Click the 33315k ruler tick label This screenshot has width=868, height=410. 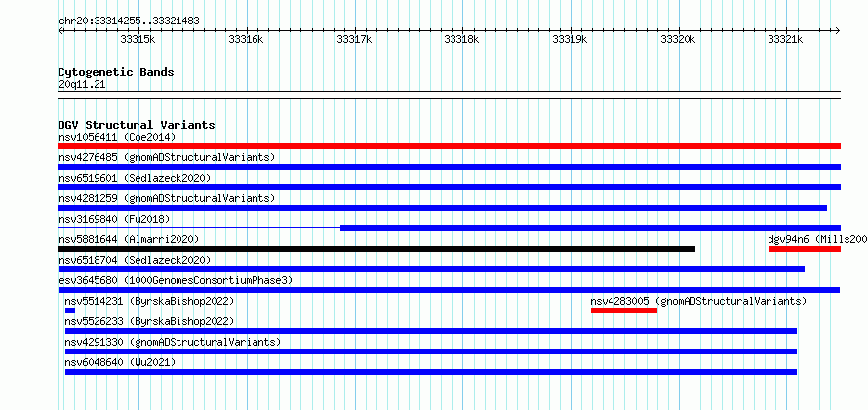pyautogui.click(x=138, y=40)
